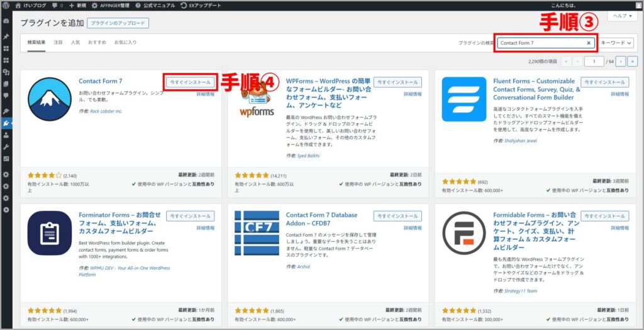Image resolution: width=644 pixels, height=330 pixels.
Task: Open the キーワード search type dropdown
Action: pyautogui.click(x=616, y=43)
